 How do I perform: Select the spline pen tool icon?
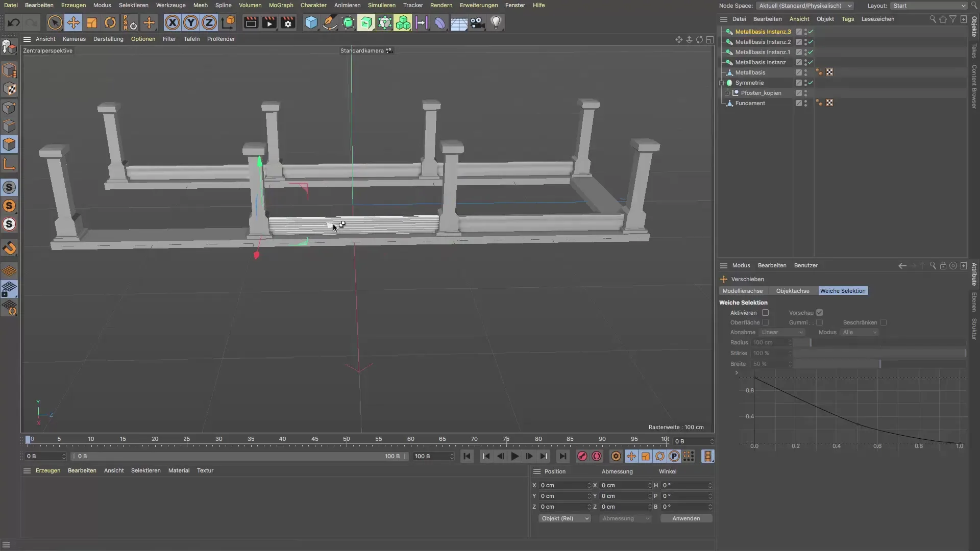[330, 22]
